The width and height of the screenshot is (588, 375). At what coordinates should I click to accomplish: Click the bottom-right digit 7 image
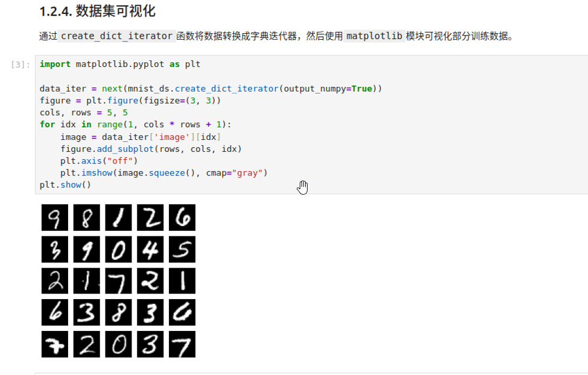point(182,344)
